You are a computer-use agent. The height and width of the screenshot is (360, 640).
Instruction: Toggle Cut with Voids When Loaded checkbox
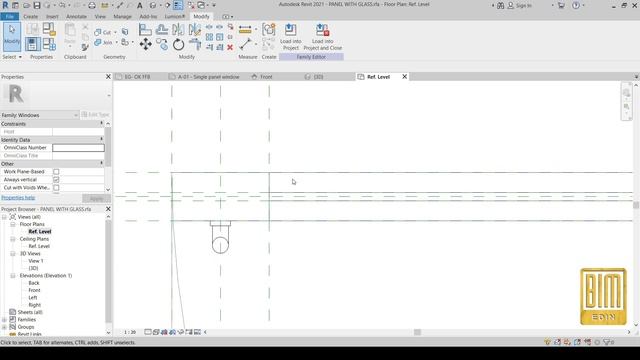click(x=56, y=188)
